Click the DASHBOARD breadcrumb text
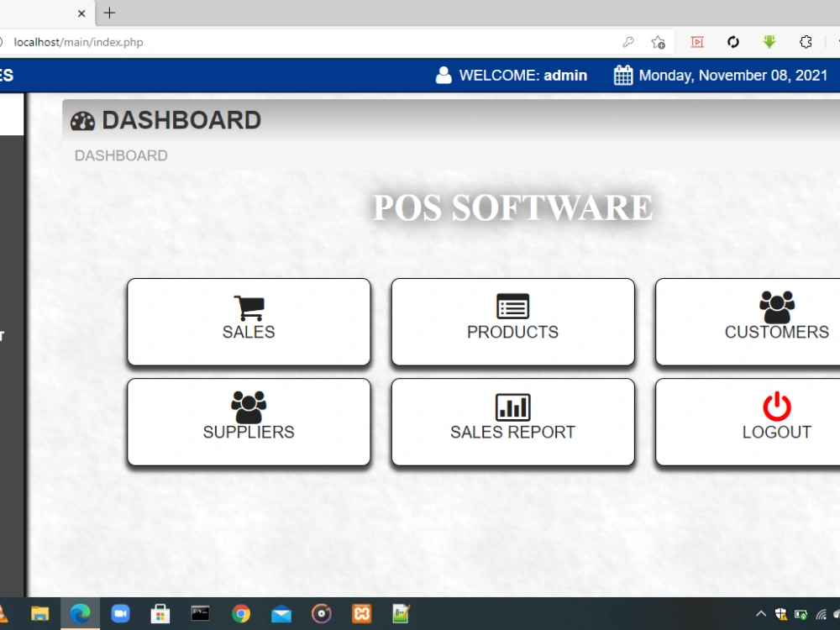Viewport: 840px width, 630px height. point(121,156)
